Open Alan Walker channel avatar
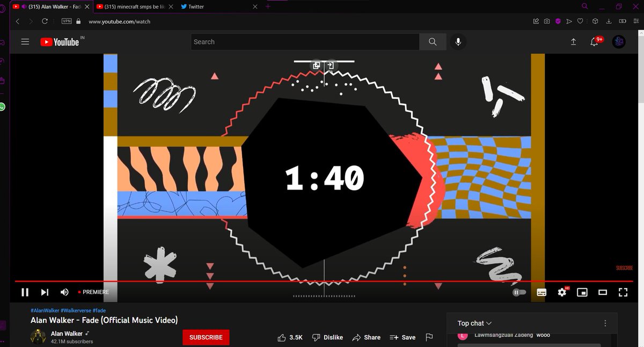This screenshot has width=644, height=347. coord(38,337)
